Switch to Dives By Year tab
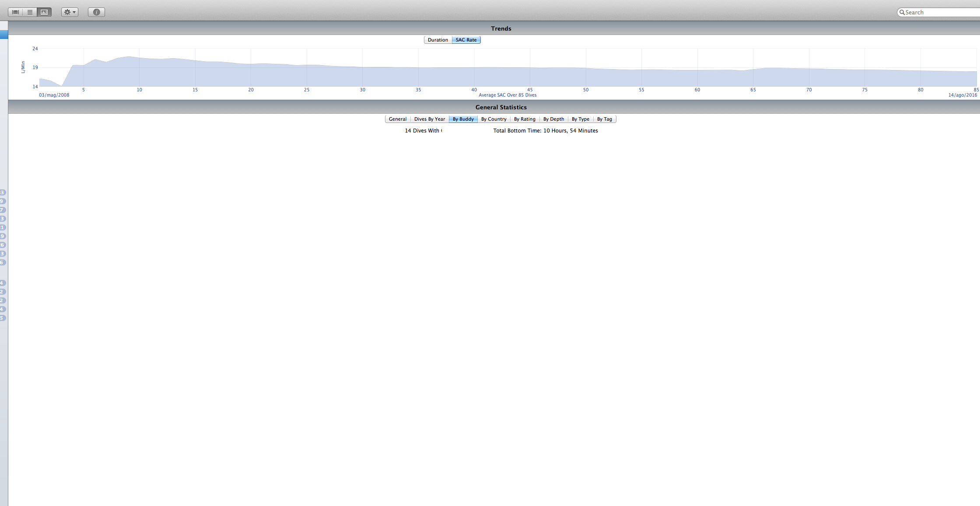This screenshot has width=980, height=506. [429, 119]
